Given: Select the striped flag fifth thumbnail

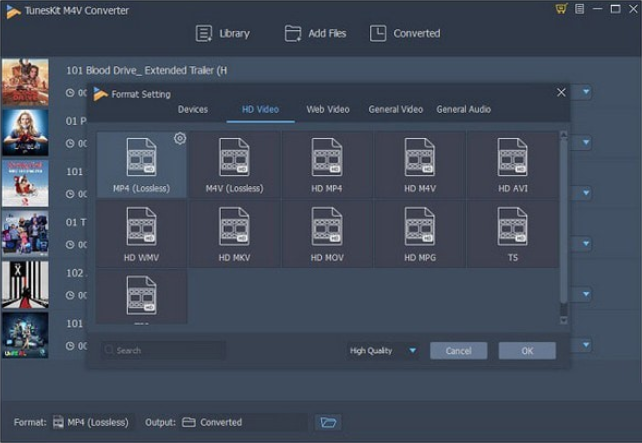Looking at the screenshot, I should (25, 285).
